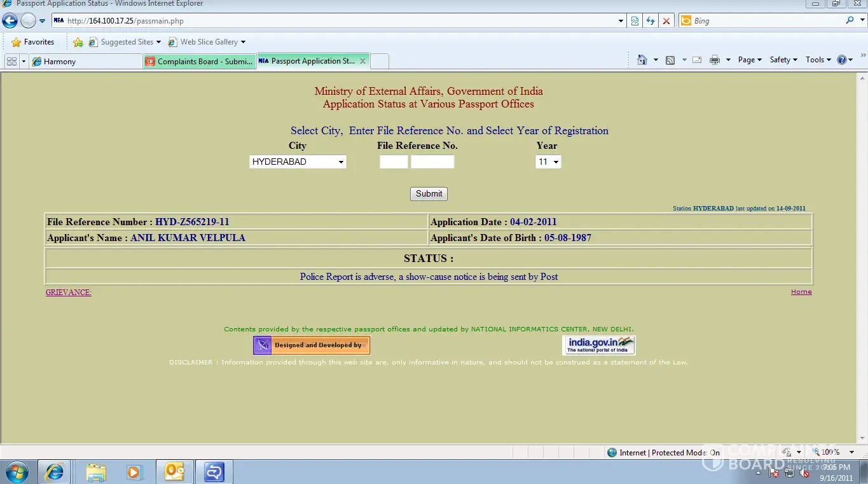The height and width of the screenshot is (484, 868).
Task: Click the Internet Protected Mode globe icon
Action: coord(612,452)
